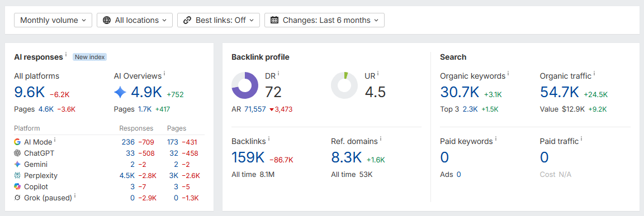Open Paid traffic 0 value
This screenshot has height=216, width=644.
coord(544,157)
